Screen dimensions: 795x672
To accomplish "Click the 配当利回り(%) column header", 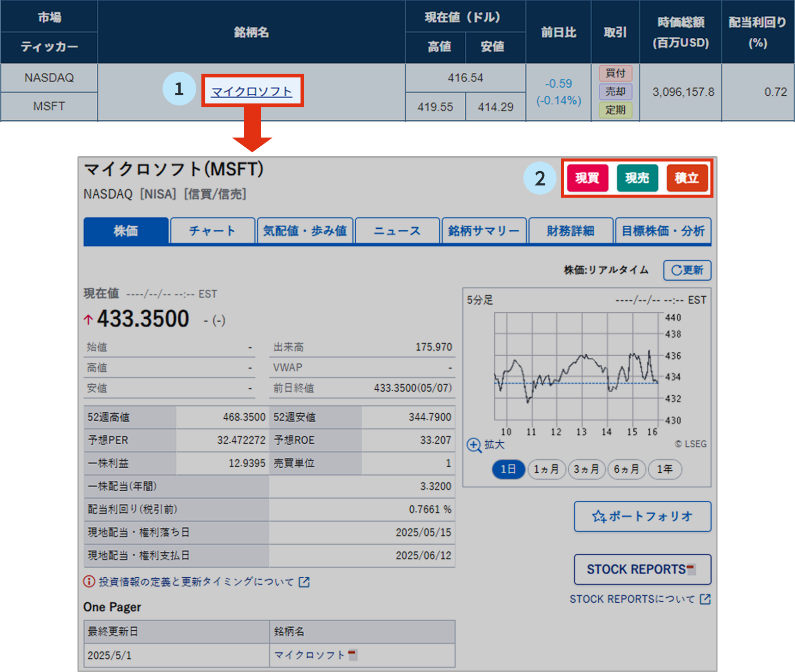I will click(758, 32).
